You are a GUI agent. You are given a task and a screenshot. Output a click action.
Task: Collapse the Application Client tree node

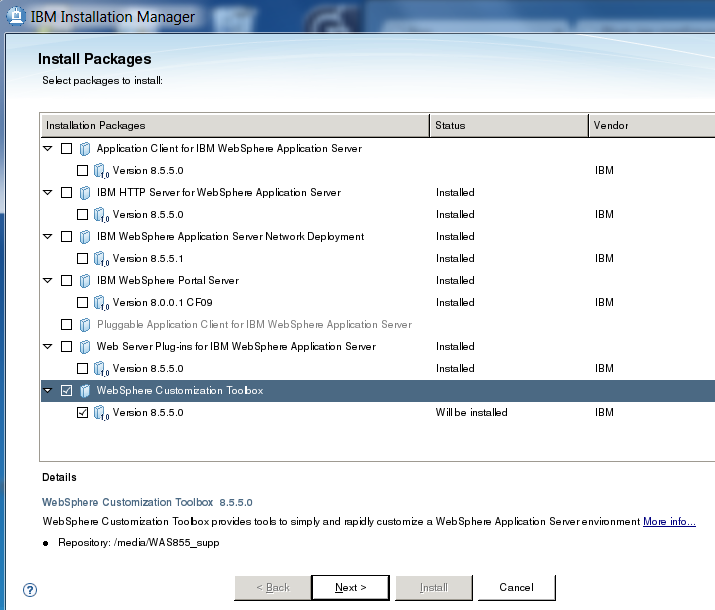47,148
